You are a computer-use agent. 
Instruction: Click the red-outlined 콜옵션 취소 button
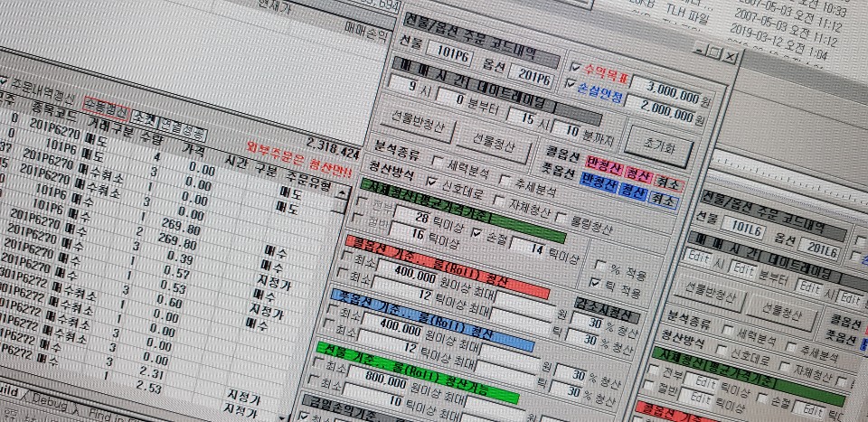(668, 182)
